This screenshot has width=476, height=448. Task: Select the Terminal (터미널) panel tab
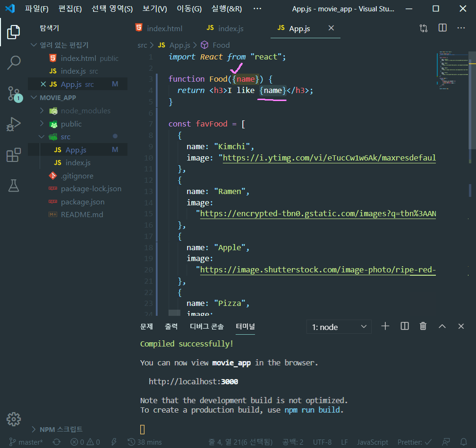245,326
